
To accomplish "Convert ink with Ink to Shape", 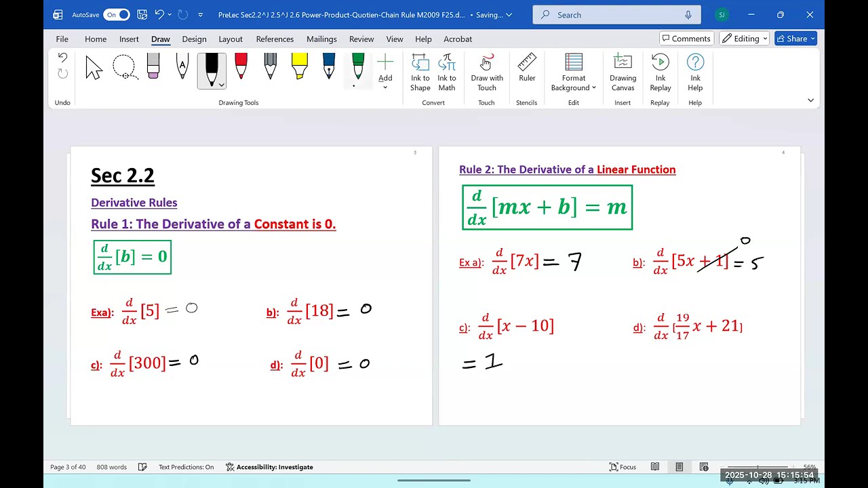I will pos(420,73).
